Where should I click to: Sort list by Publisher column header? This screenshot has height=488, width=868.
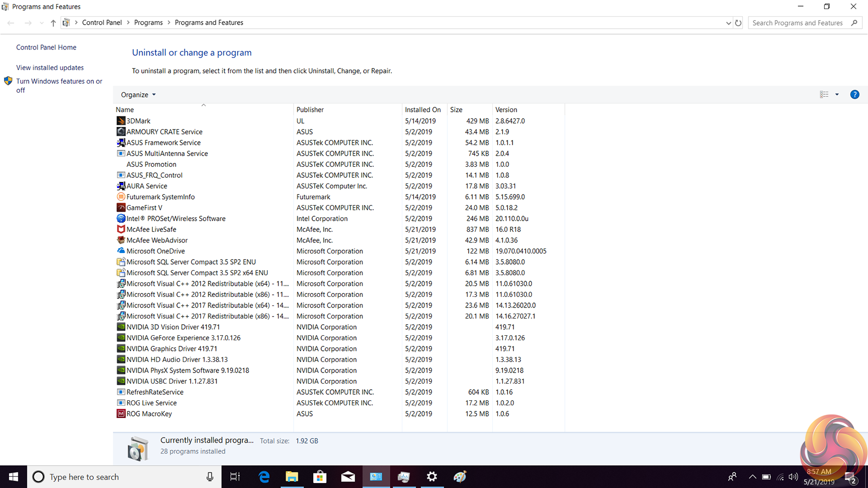tap(310, 110)
